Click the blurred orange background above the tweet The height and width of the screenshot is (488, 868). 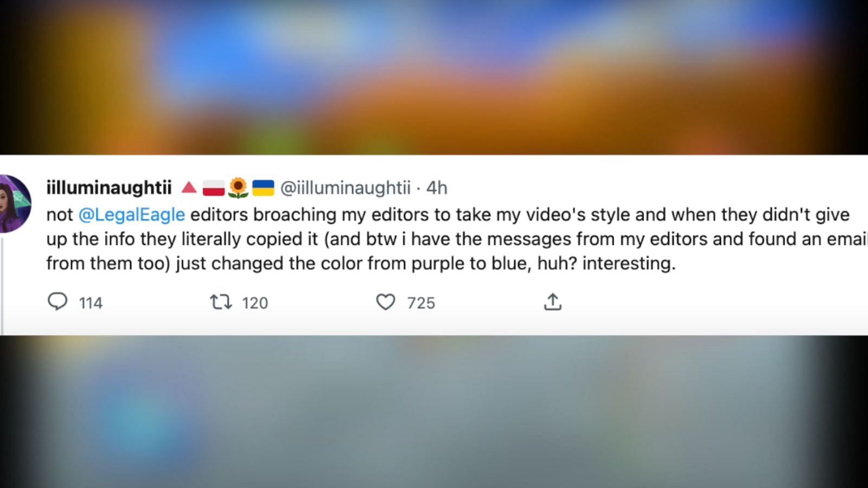coord(434,77)
